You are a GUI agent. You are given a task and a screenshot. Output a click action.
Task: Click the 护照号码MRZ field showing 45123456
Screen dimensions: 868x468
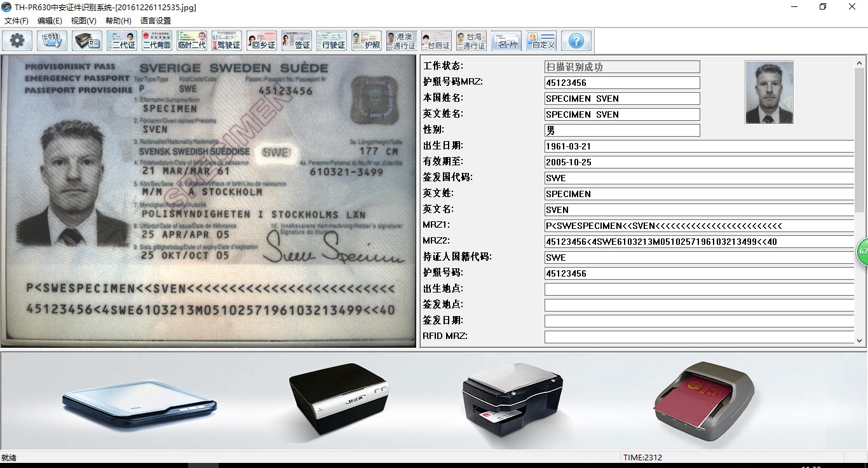pyautogui.click(x=622, y=83)
